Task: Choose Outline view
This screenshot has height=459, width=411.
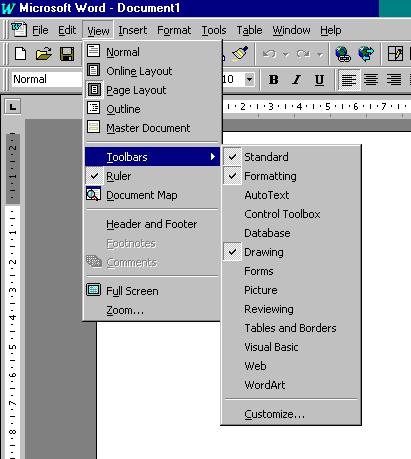Action: pyautogui.click(x=152, y=109)
